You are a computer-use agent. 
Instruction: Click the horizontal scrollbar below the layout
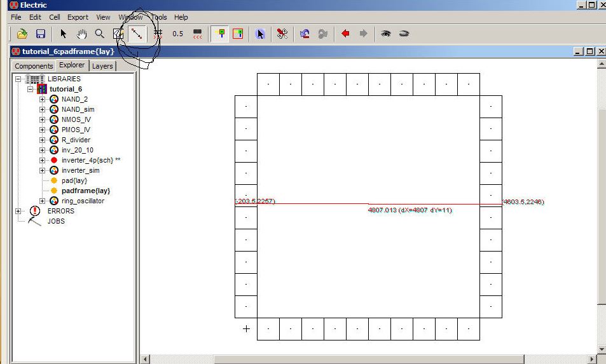[369, 360]
